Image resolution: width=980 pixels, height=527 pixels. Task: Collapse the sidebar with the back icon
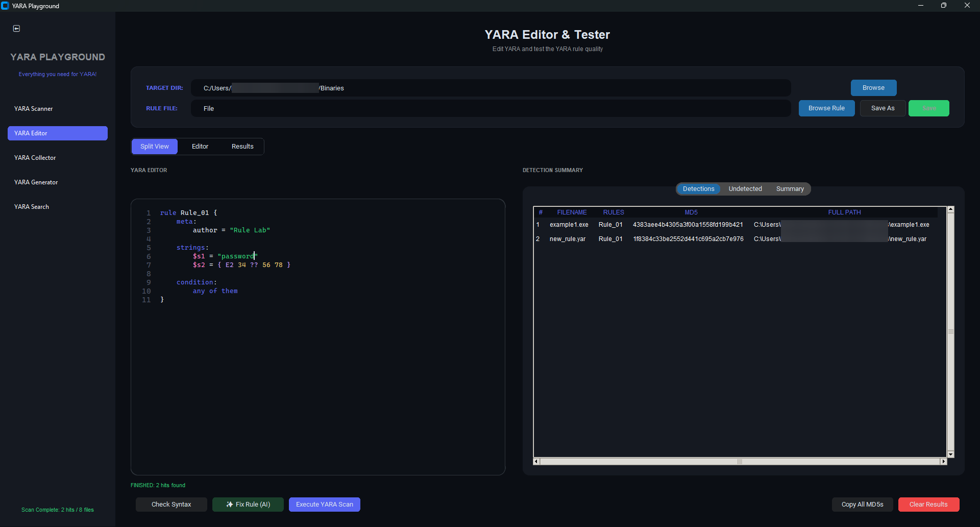pyautogui.click(x=16, y=29)
